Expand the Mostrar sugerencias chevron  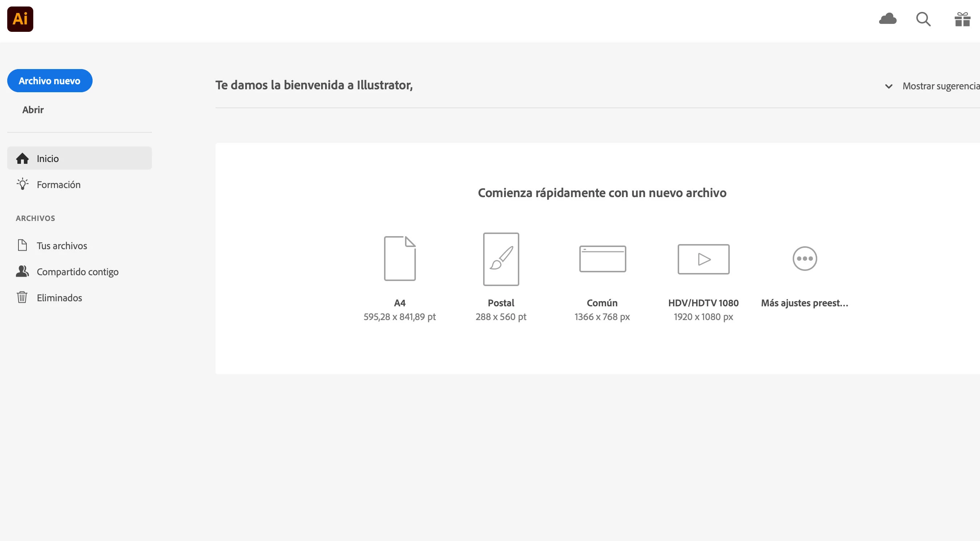889,86
